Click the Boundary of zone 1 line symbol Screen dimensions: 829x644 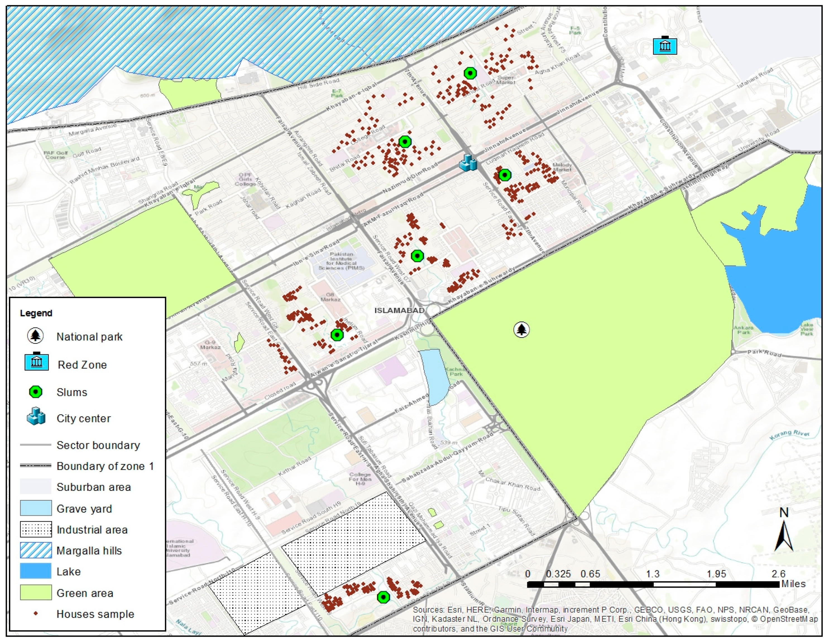click(x=35, y=465)
